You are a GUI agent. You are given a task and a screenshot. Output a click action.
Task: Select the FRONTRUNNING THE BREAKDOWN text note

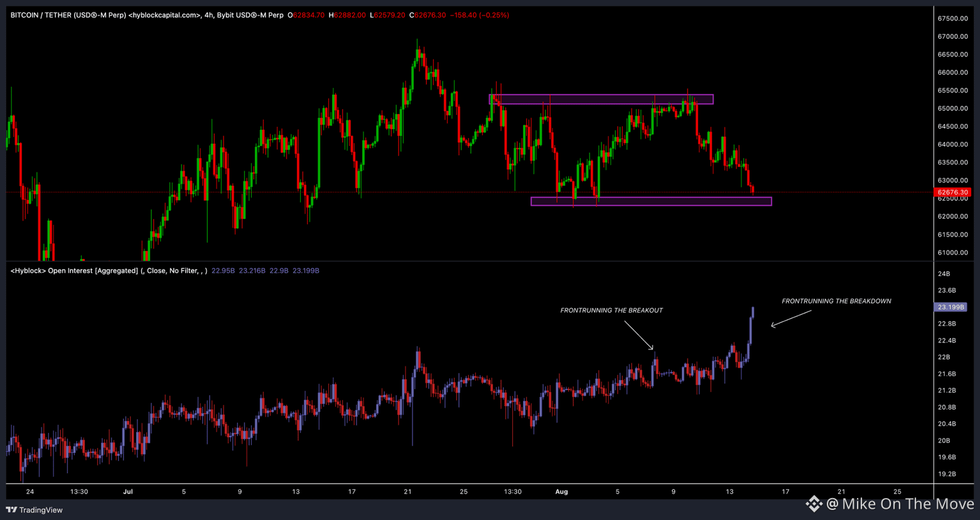click(x=836, y=301)
